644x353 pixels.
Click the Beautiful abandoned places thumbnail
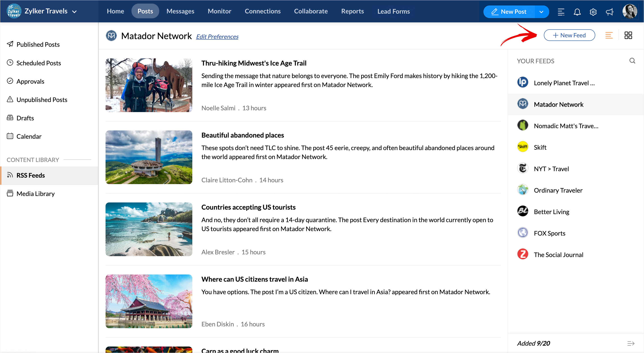(x=149, y=157)
